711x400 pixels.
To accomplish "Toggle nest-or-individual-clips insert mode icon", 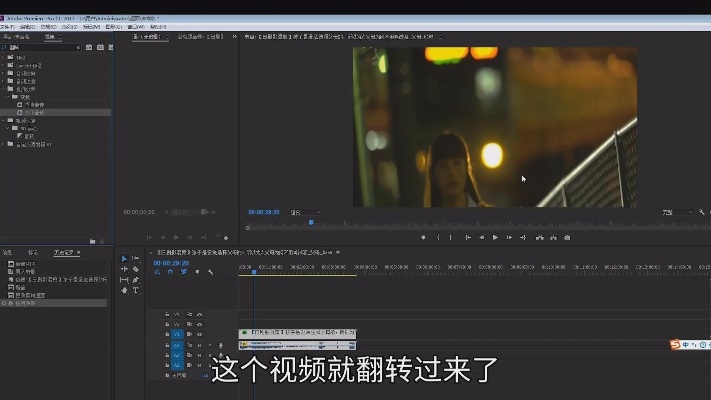I will tap(157, 272).
